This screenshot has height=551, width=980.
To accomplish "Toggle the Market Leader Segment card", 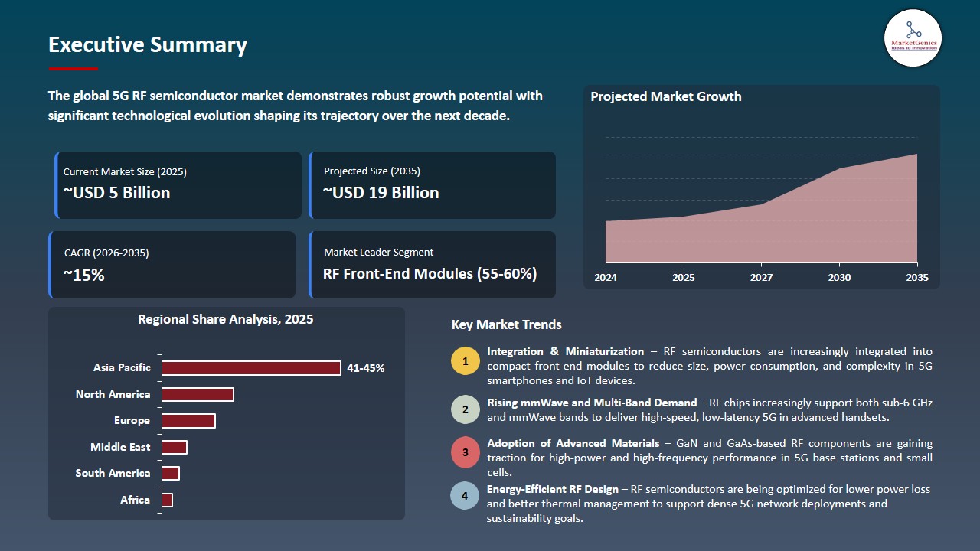I will click(432, 264).
